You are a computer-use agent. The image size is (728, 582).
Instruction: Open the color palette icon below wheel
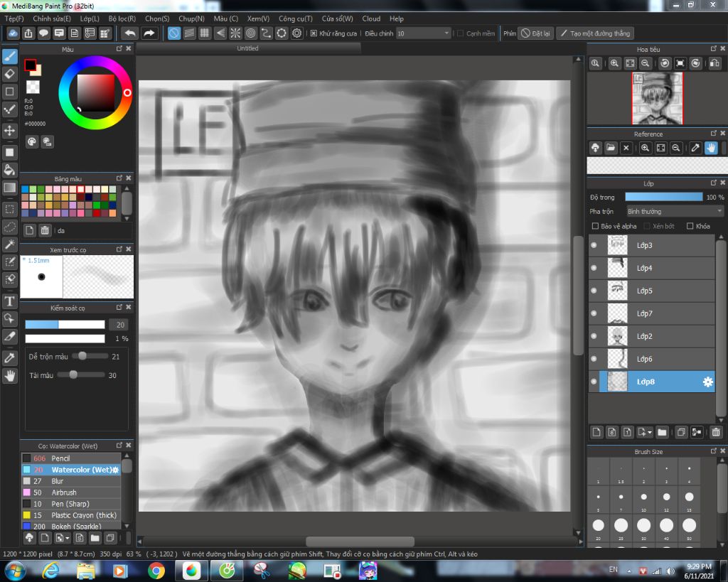(x=31, y=142)
